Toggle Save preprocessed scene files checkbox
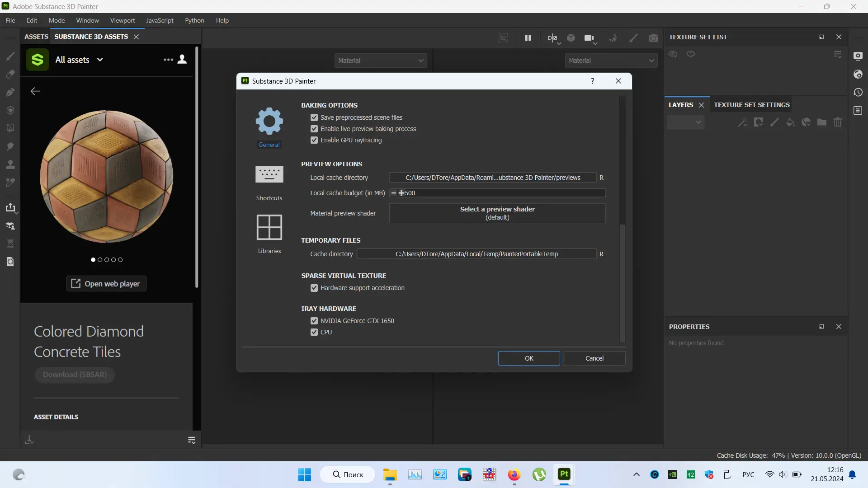Screen dimensions: 868x488 314,117
